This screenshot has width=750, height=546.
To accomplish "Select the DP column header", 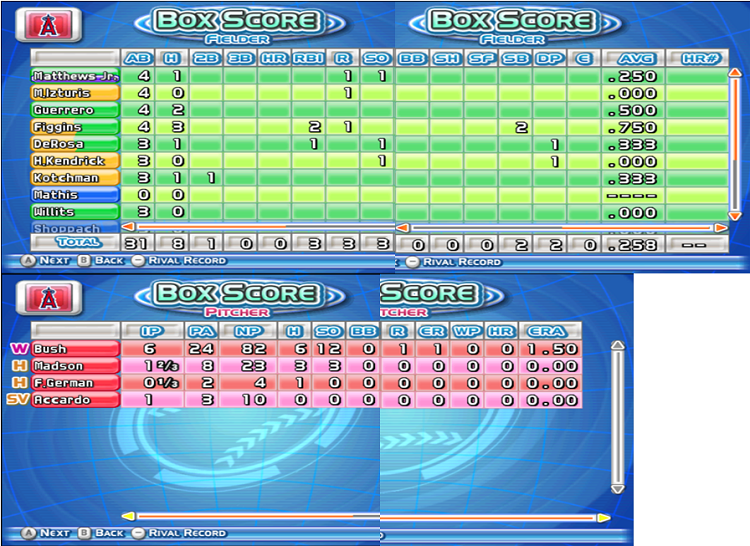I will coord(550,58).
